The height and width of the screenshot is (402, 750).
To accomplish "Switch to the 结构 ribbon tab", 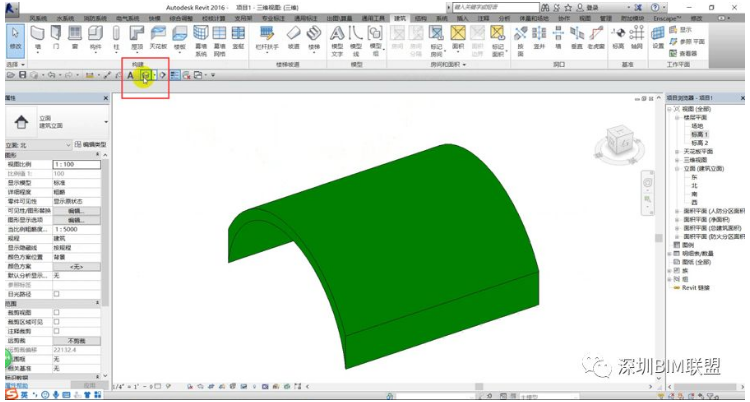I will click(x=421, y=18).
